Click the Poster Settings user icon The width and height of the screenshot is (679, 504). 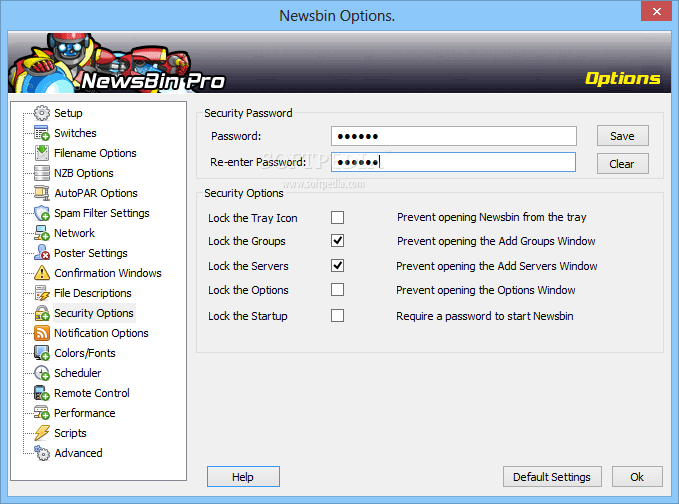pyautogui.click(x=42, y=253)
